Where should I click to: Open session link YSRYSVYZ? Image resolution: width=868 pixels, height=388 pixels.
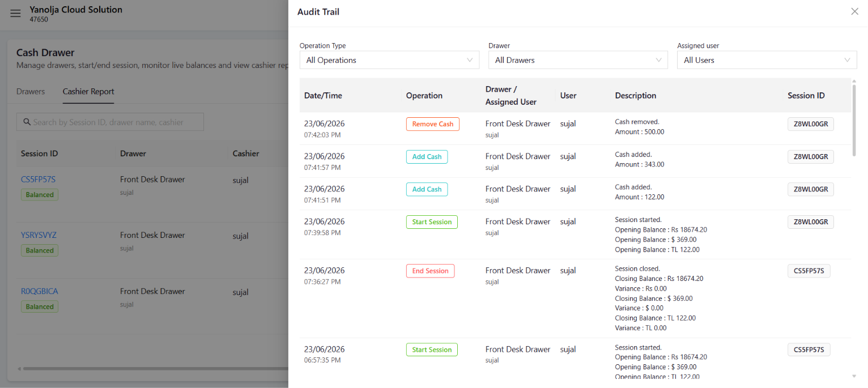39,235
